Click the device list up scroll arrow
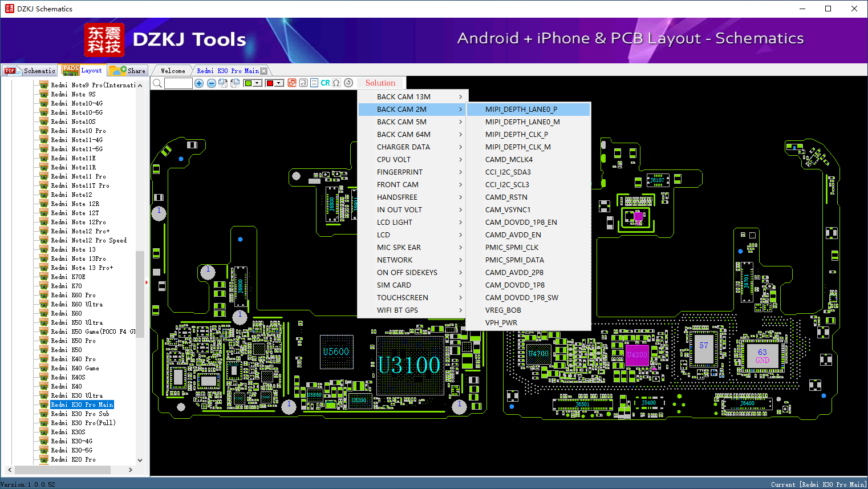This screenshot has height=489, width=868. click(140, 85)
